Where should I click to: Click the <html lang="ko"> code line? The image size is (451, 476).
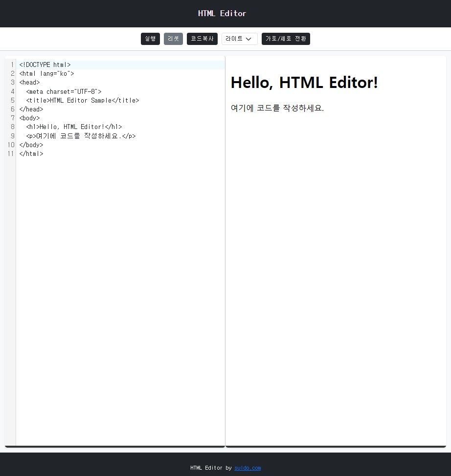coord(47,73)
